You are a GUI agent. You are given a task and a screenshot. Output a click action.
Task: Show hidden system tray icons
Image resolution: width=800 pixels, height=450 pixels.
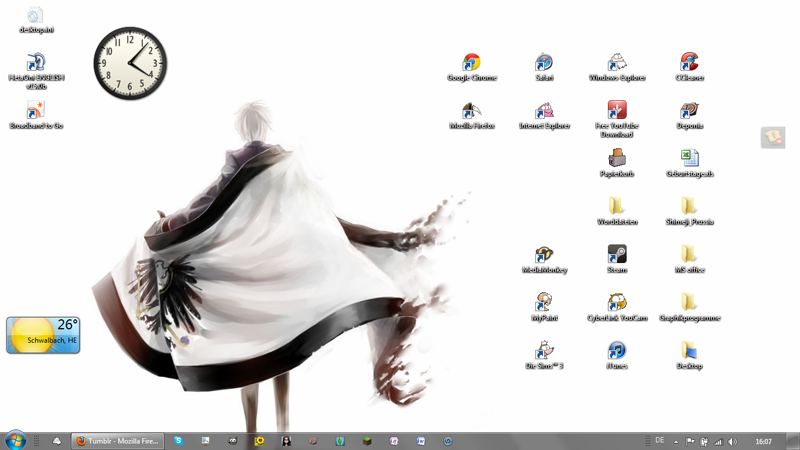[676, 441]
